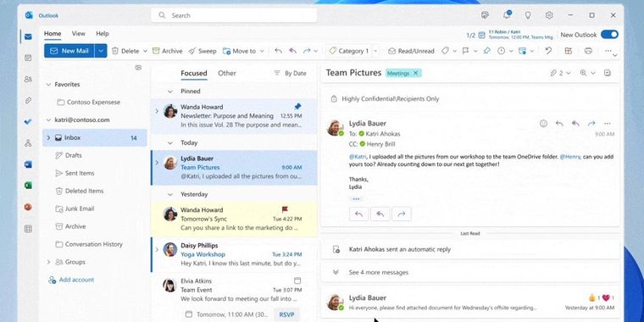Click the Search input field

tap(234, 15)
